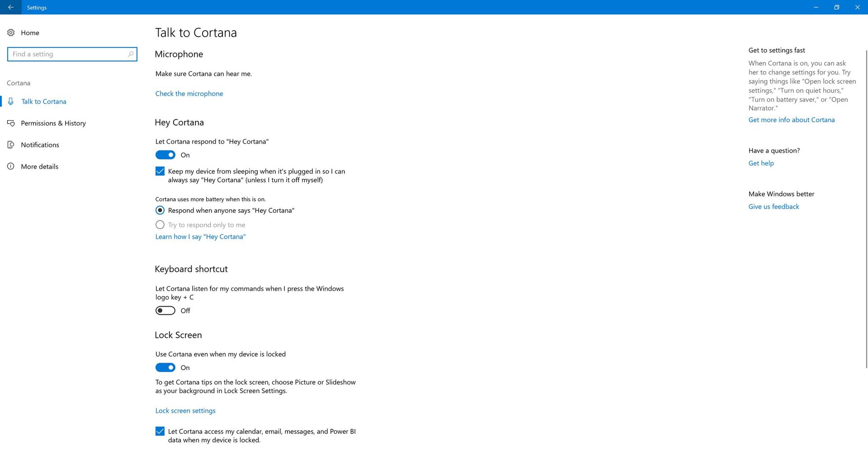This screenshot has width=868, height=449.
Task: Click the More details info icon
Action: 11,166
